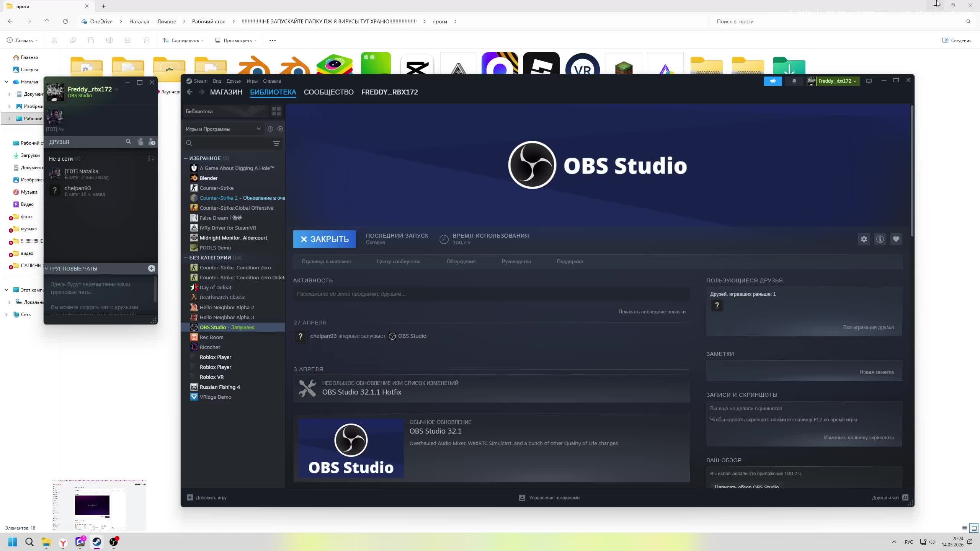Open the Steam menu

[x=201, y=81]
